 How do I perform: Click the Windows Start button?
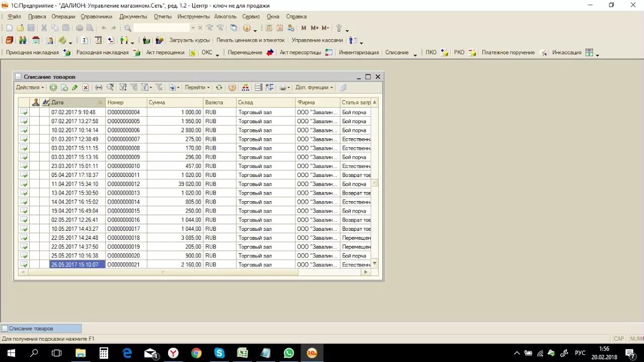[x=11, y=353]
